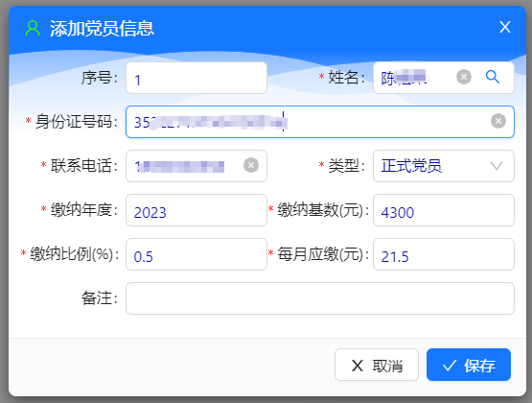The height and width of the screenshot is (403, 532).
Task: Open the 正式党员 type combo box
Action: (444, 166)
